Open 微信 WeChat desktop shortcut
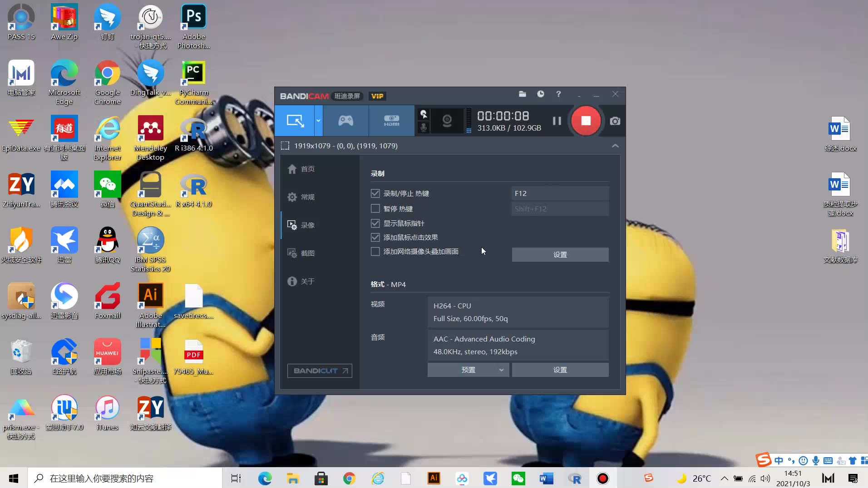The height and width of the screenshot is (488, 868). (108, 189)
